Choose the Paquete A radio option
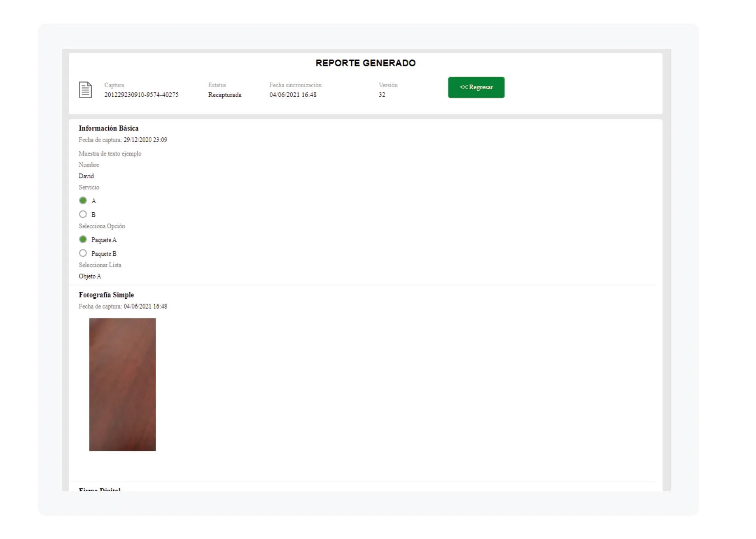756x539 pixels. tap(83, 239)
